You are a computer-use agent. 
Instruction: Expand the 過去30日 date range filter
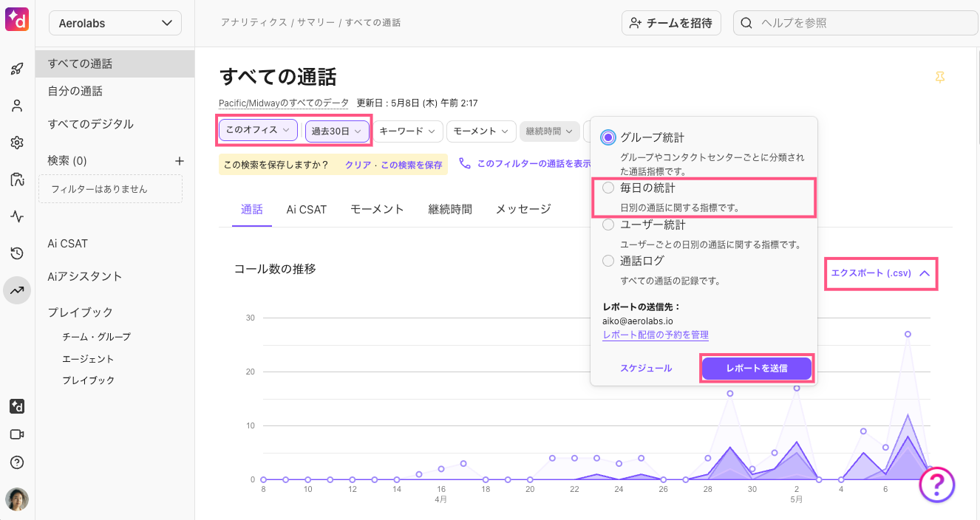[x=337, y=131]
